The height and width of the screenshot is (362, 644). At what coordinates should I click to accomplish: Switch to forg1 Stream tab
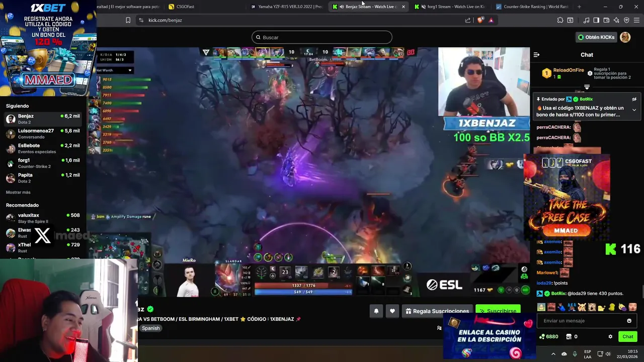coord(451,7)
